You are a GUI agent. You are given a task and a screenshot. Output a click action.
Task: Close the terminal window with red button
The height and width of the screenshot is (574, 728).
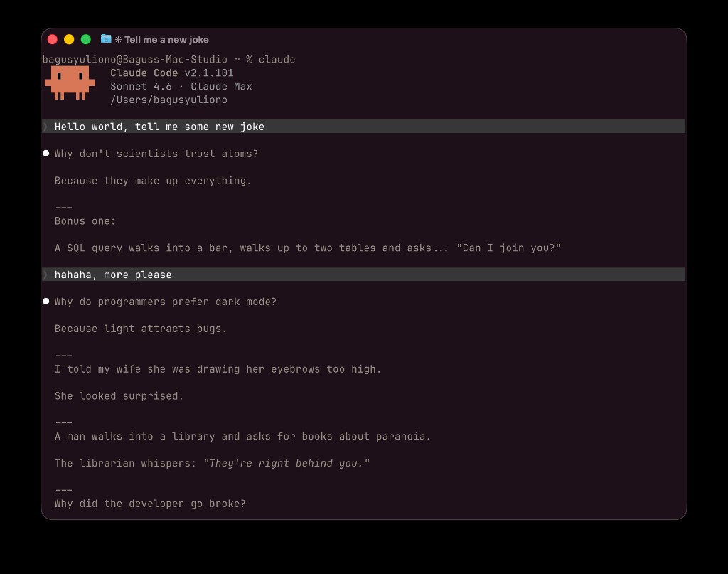coord(53,39)
